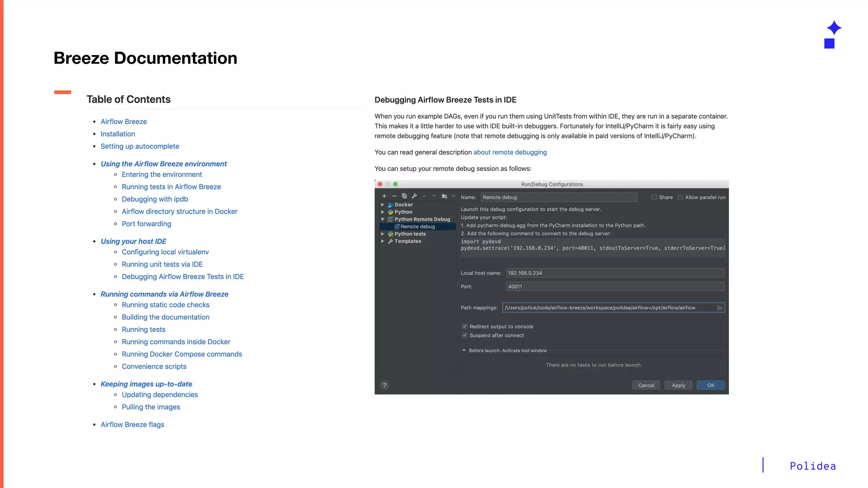Open Airflow Breeze flags link
868x488 pixels.
(x=132, y=424)
